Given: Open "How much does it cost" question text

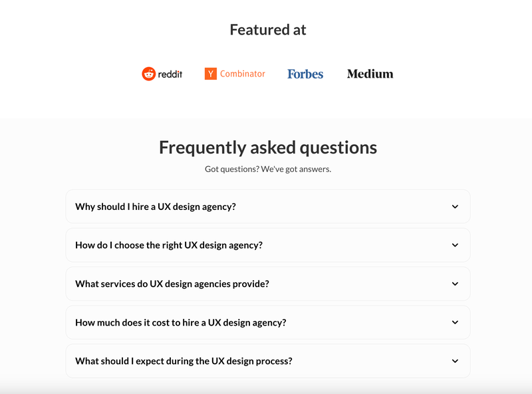Looking at the screenshot, I should pos(181,322).
